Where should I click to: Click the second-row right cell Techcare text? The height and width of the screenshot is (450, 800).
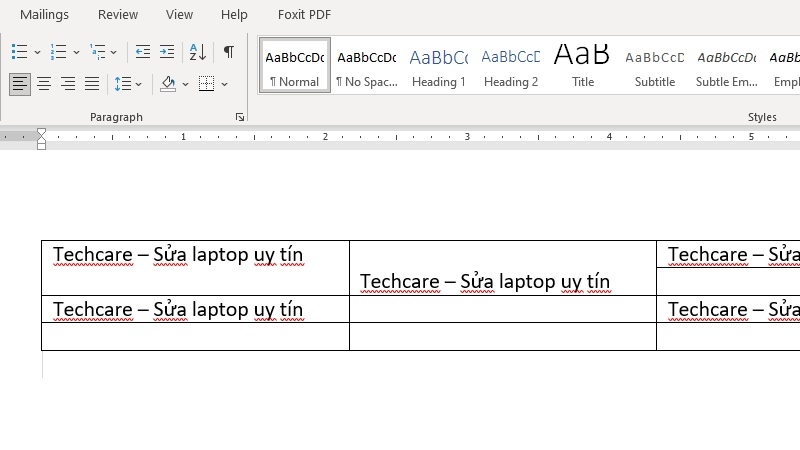(734, 310)
